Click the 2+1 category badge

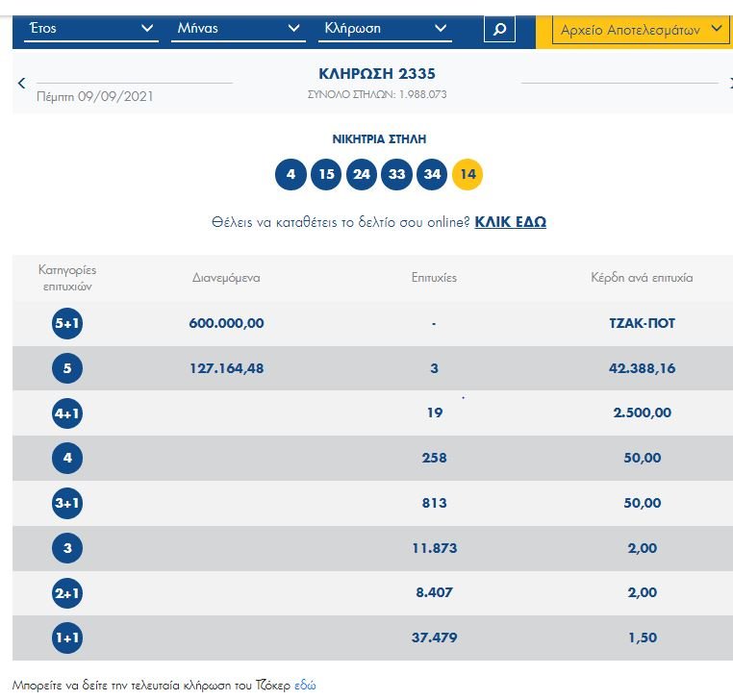click(67, 594)
